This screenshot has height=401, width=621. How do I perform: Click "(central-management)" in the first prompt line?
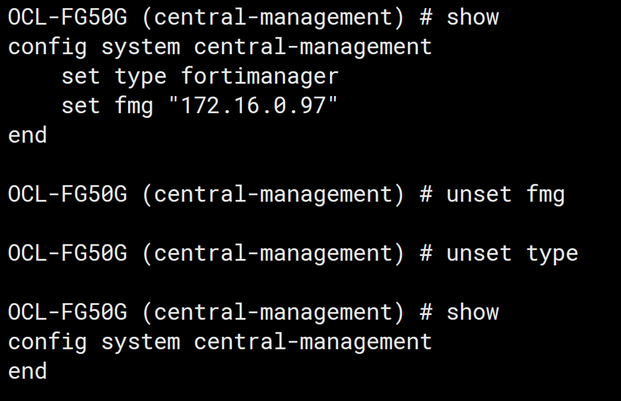click(x=273, y=17)
